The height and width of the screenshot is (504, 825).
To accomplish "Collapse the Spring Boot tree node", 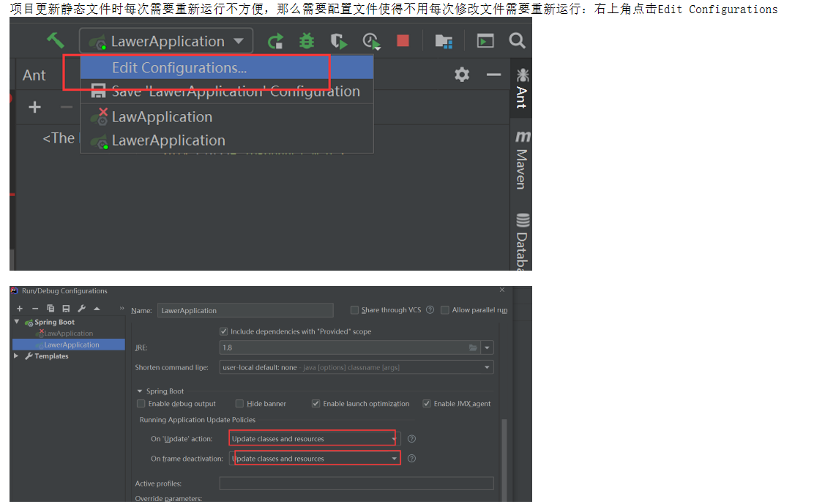I will [x=17, y=322].
